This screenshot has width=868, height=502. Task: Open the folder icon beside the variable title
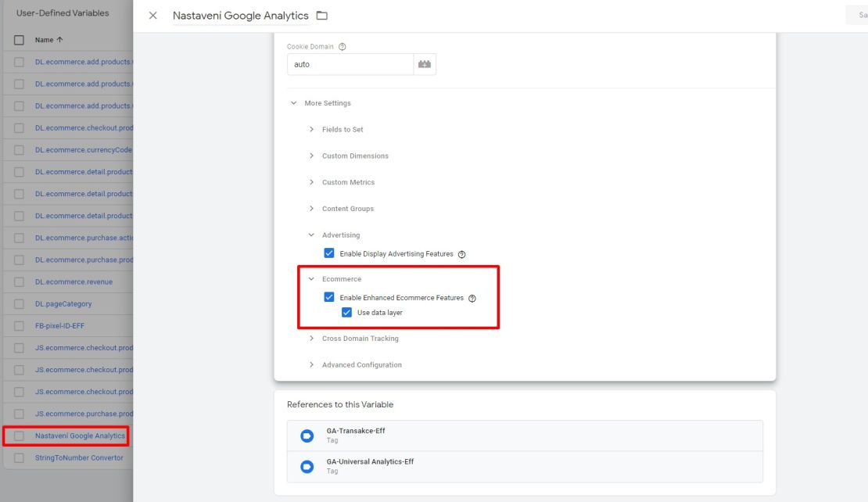point(321,16)
